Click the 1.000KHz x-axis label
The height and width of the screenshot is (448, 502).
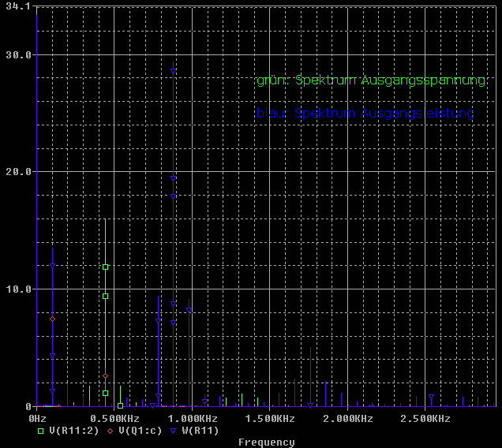click(193, 419)
